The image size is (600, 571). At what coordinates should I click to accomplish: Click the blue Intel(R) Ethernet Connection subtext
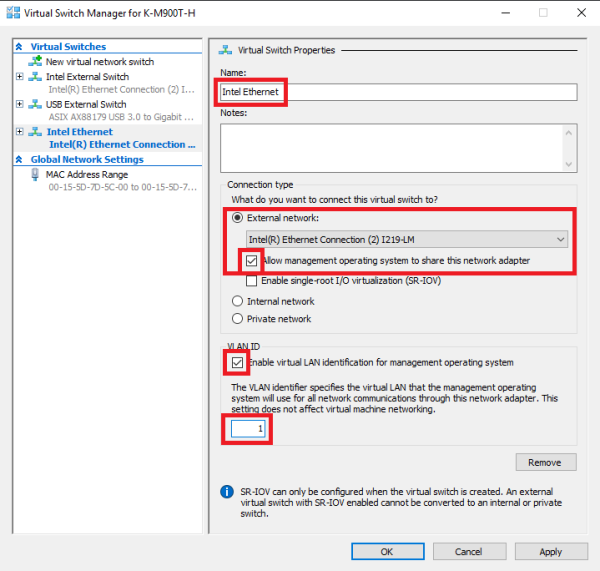(122, 144)
